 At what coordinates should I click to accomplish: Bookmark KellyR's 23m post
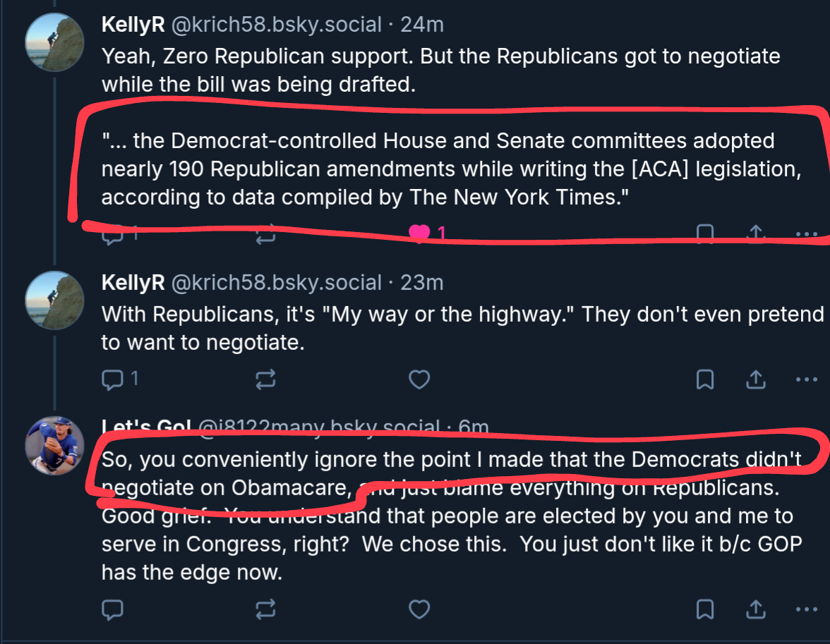click(x=704, y=380)
